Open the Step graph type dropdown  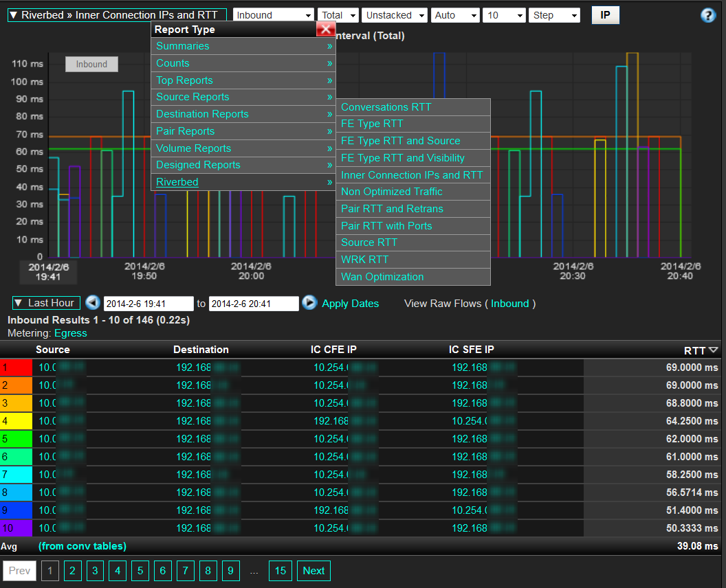point(553,15)
